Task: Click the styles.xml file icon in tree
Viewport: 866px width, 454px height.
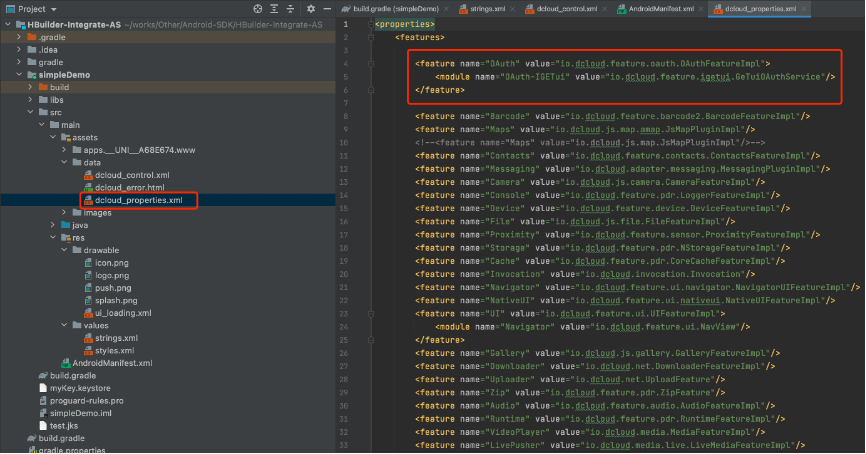Action: tap(88, 351)
